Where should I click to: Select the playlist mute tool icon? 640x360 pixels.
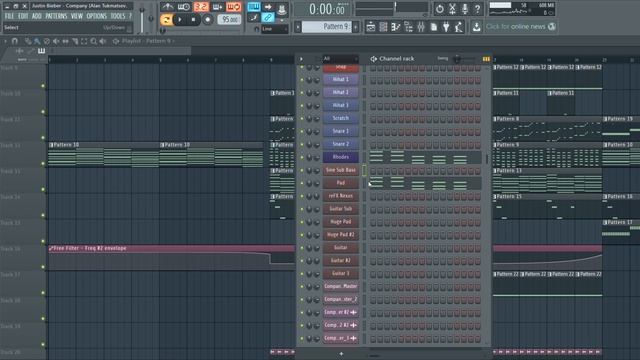56,41
